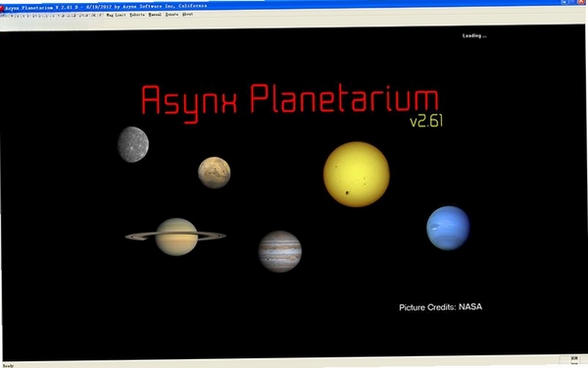Open the Mag Limit menu
Image resolution: width=588 pixels, height=368 pixels.
[116, 15]
